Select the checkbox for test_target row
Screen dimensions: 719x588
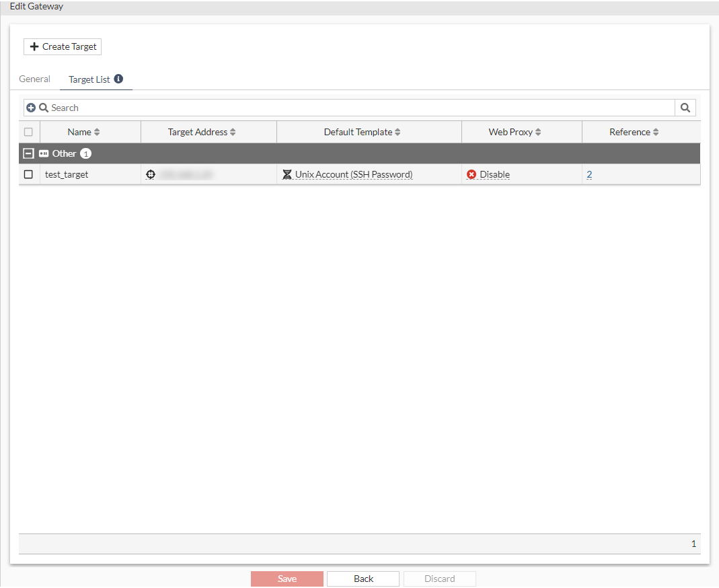[28, 174]
